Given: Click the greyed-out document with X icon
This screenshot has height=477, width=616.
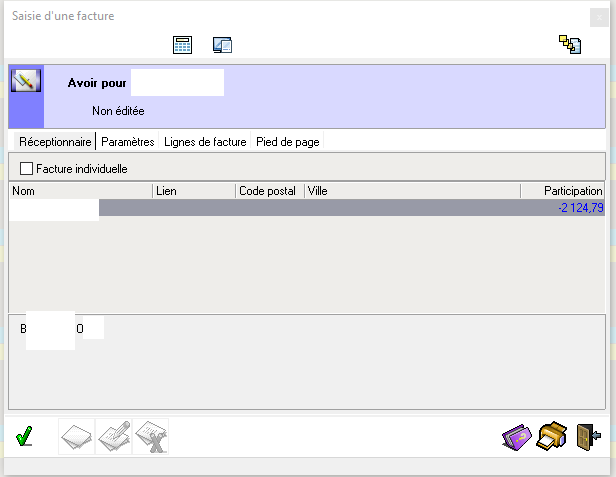Looking at the screenshot, I should (150, 437).
